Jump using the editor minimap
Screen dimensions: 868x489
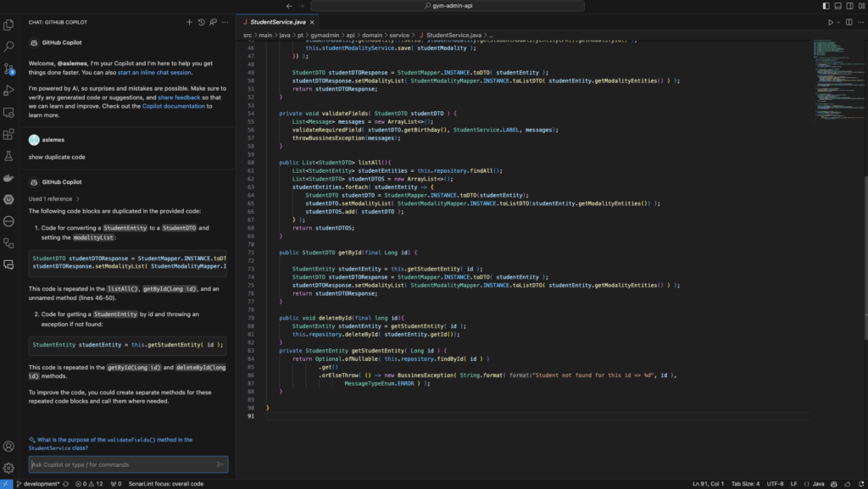click(838, 81)
